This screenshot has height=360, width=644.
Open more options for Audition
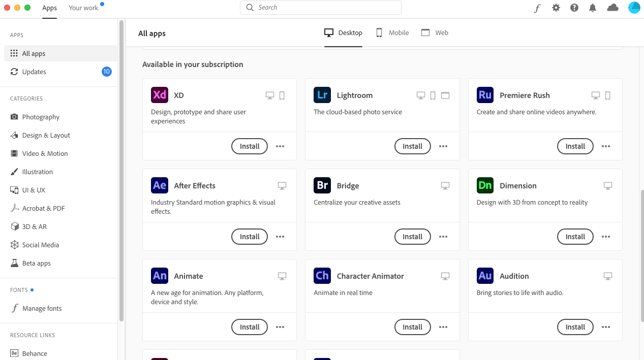point(605,327)
